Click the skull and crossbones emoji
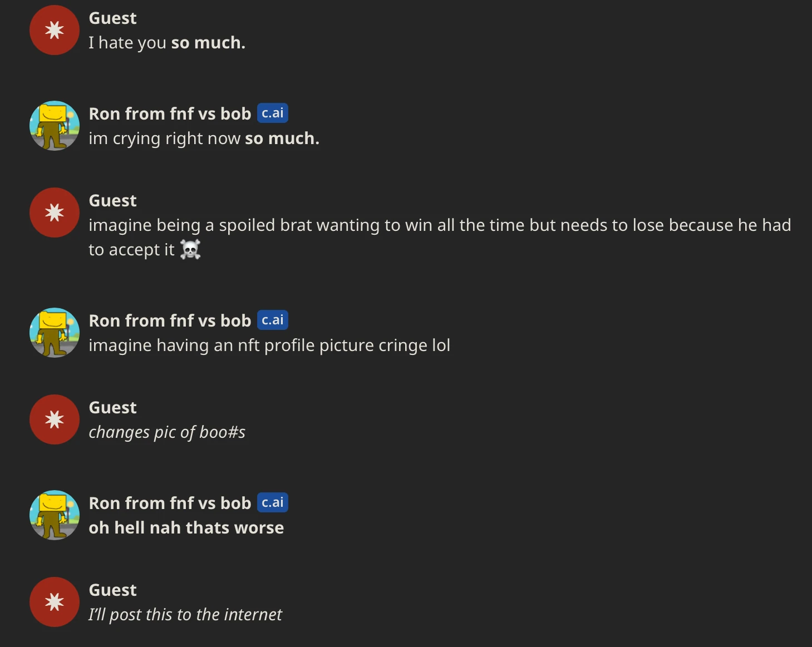812x647 pixels. pos(190,250)
